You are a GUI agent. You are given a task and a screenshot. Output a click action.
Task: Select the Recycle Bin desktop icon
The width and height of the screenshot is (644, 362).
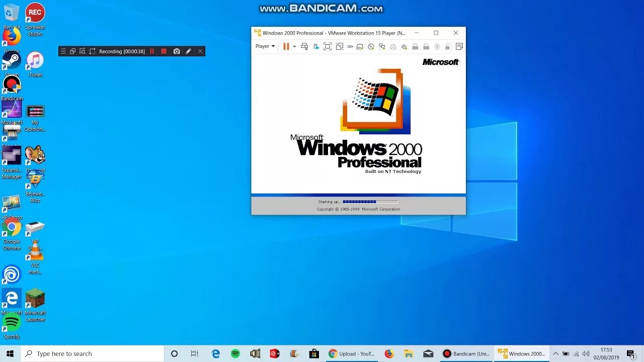pyautogui.click(x=12, y=17)
